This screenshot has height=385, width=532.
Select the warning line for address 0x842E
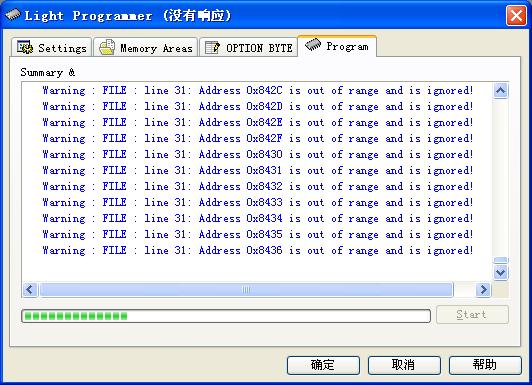click(258, 122)
